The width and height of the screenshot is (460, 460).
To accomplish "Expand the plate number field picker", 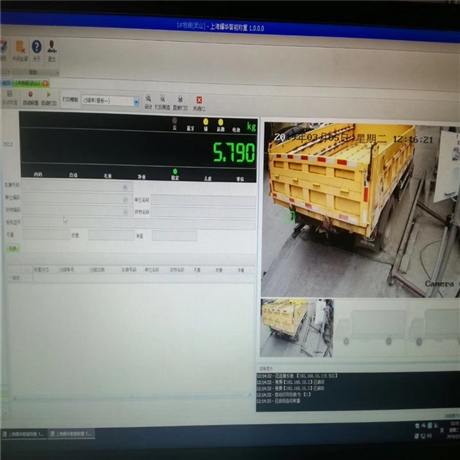I will pyautogui.click(x=125, y=188).
